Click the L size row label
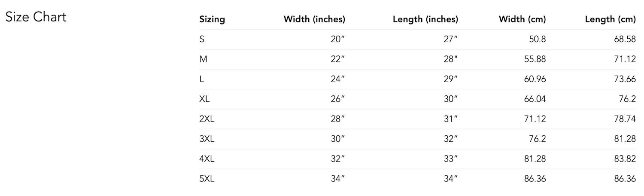 click(x=201, y=79)
